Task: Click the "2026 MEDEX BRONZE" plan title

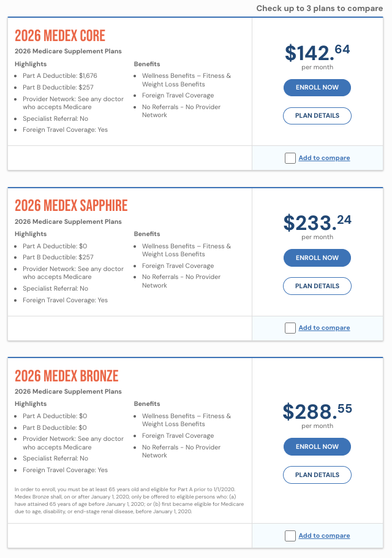Action: click(67, 376)
